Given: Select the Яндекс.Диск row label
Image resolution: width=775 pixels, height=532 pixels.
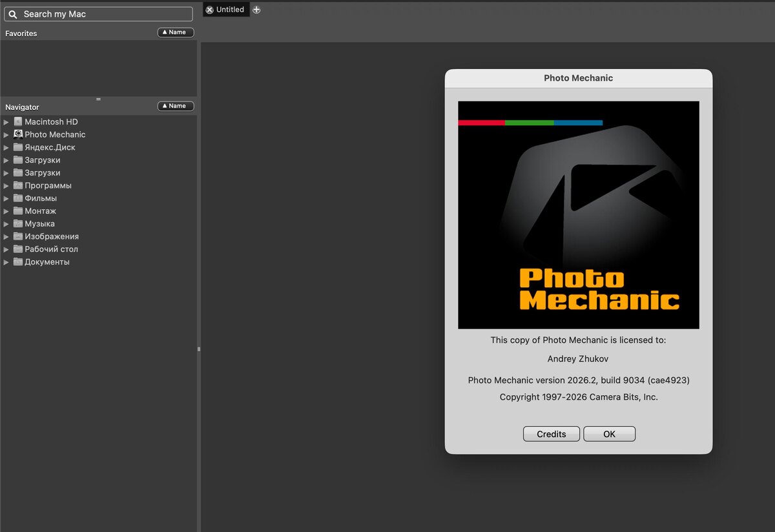Looking at the screenshot, I should pyautogui.click(x=50, y=147).
